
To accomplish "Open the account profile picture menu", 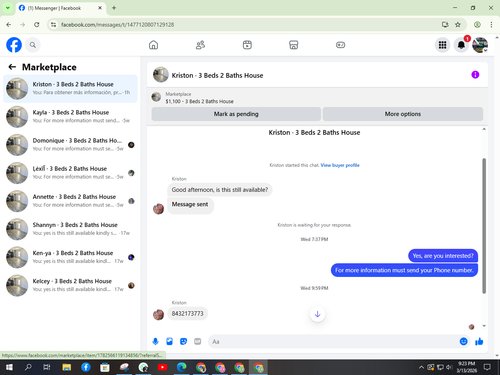I will click(480, 45).
